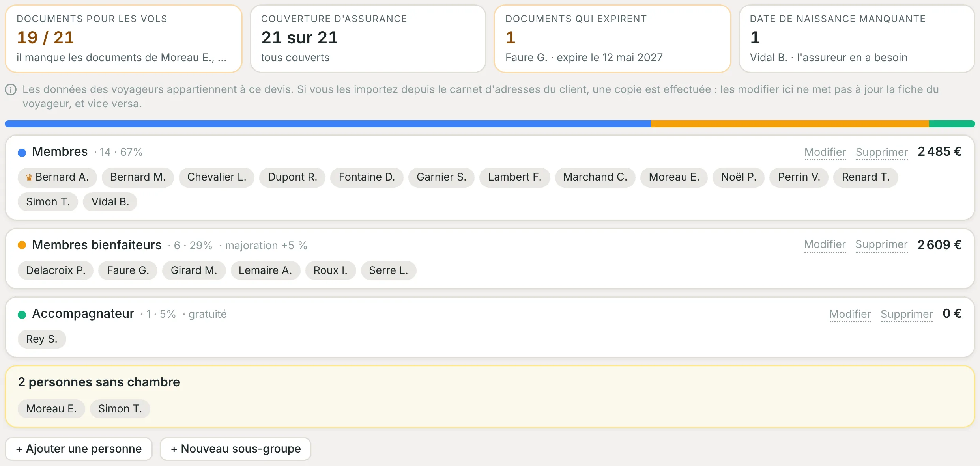Click the blue dot next to Membres
The width and height of the screenshot is (980, 466).
click(22, 152)
